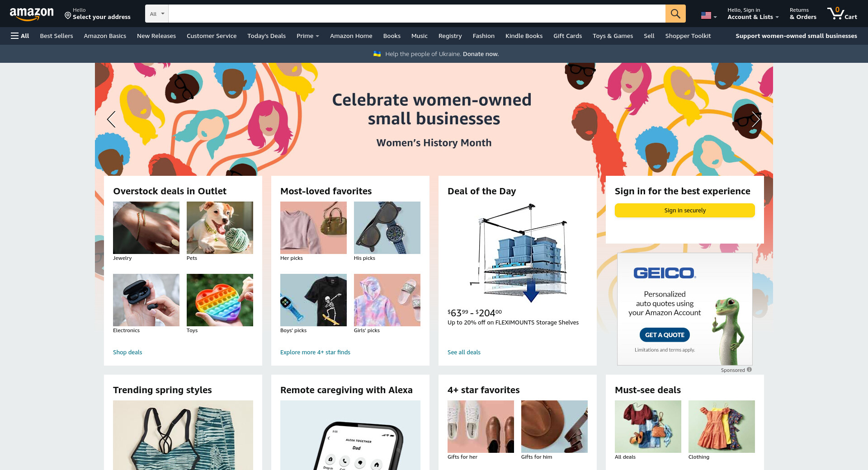Click the orange search magnifier button

(x=675, y=14)
